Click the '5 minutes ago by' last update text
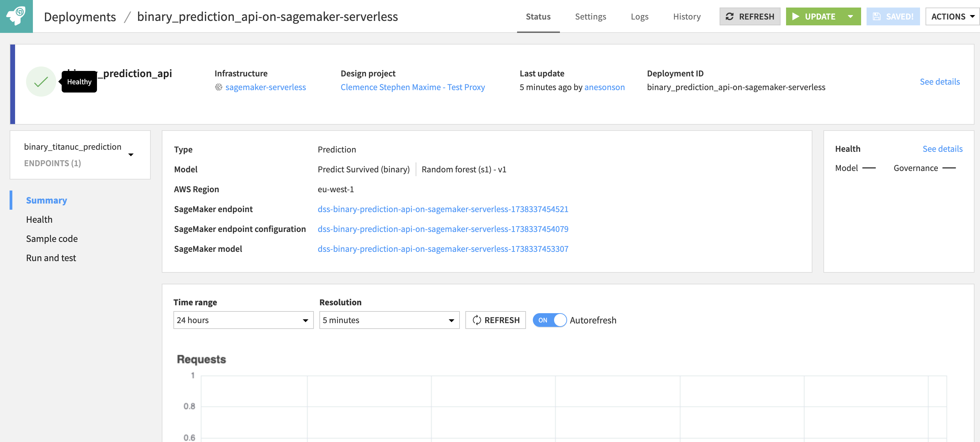Screen dimensions: 980x442 [551, 87]
